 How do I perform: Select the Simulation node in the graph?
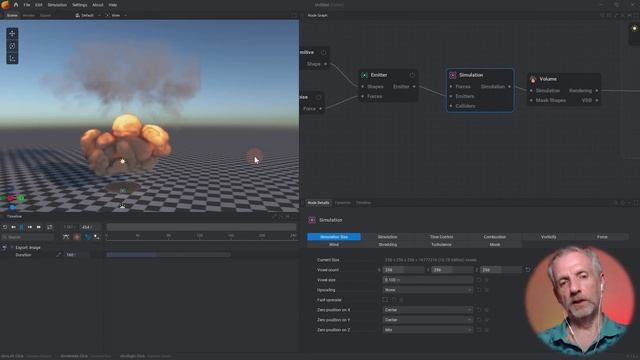click(x=480, y=90)
